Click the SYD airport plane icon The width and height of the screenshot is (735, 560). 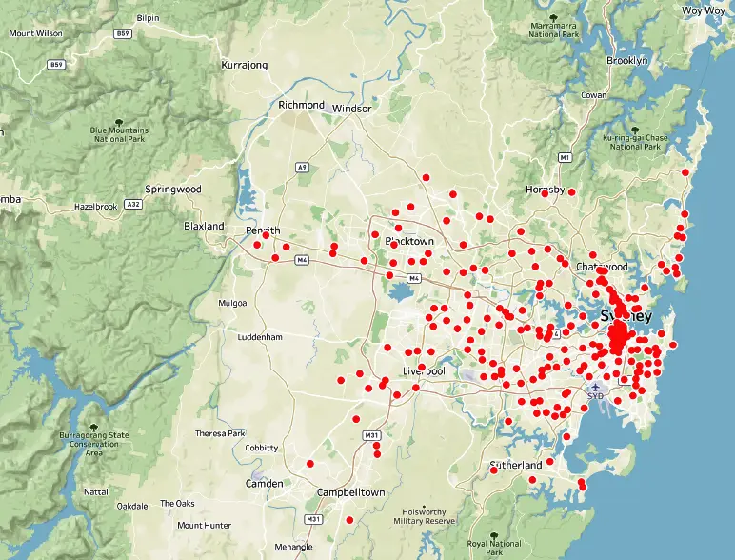595,387
